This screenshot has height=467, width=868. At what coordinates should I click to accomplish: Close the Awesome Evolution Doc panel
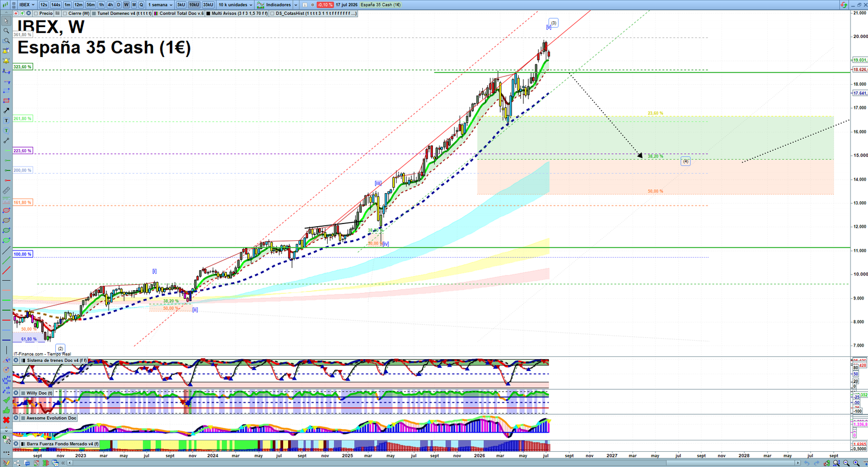(16, 418)
